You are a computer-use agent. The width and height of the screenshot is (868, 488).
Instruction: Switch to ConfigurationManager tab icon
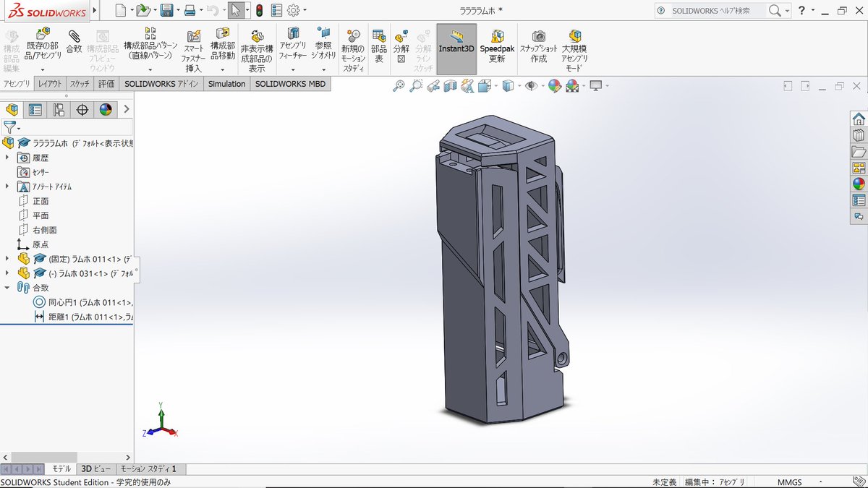coord(59,109)
